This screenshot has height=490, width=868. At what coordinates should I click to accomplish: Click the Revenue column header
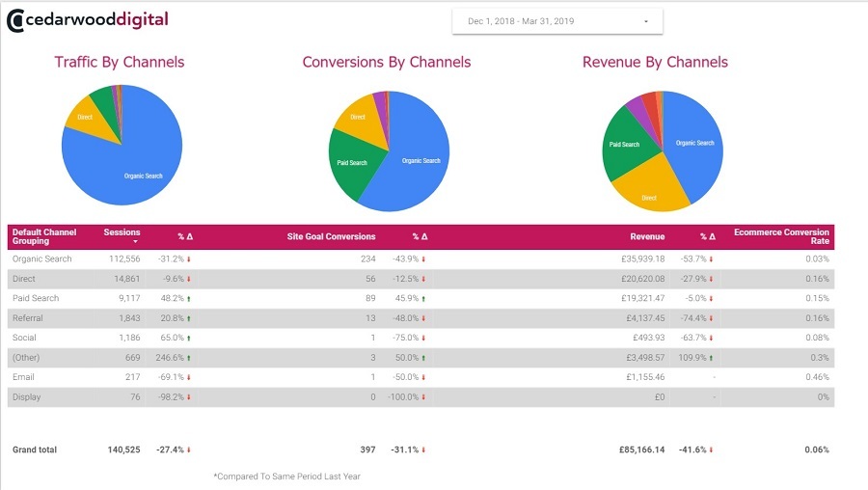point(647,236)
